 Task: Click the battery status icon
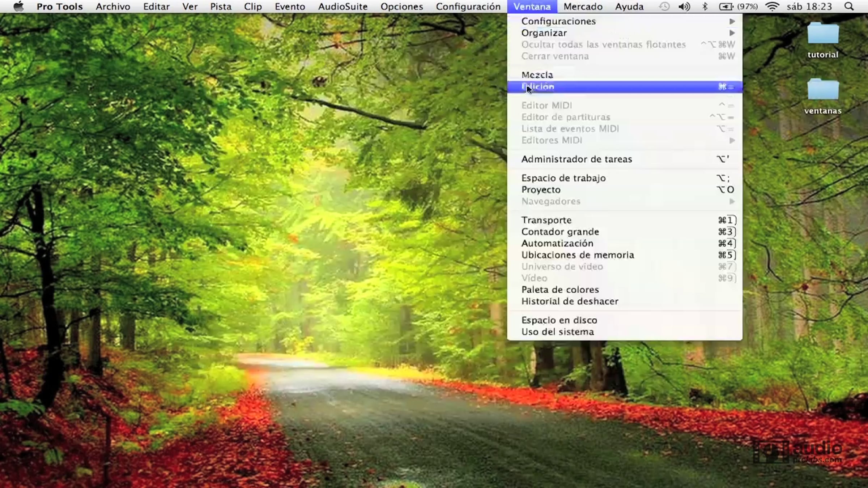tap(726, 7)
